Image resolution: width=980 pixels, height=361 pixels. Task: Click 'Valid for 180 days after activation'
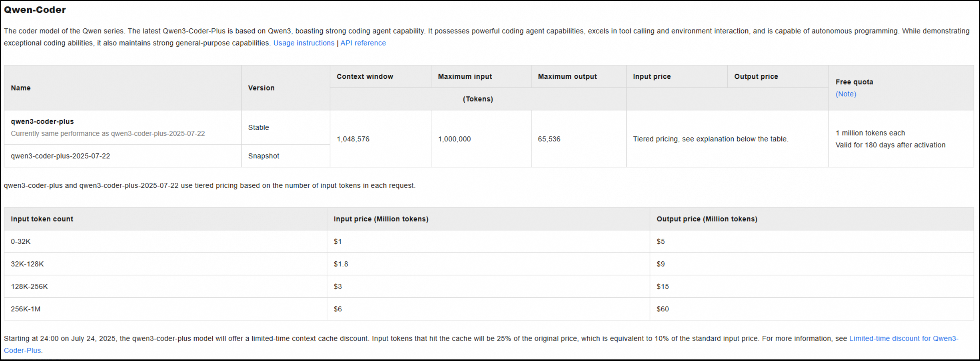pyautogui.click(x=890, y=145)
